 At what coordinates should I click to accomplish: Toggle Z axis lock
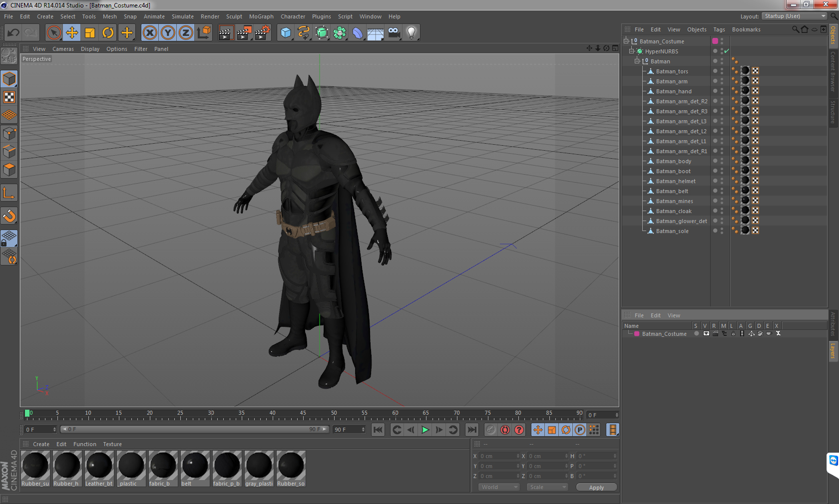186,33
